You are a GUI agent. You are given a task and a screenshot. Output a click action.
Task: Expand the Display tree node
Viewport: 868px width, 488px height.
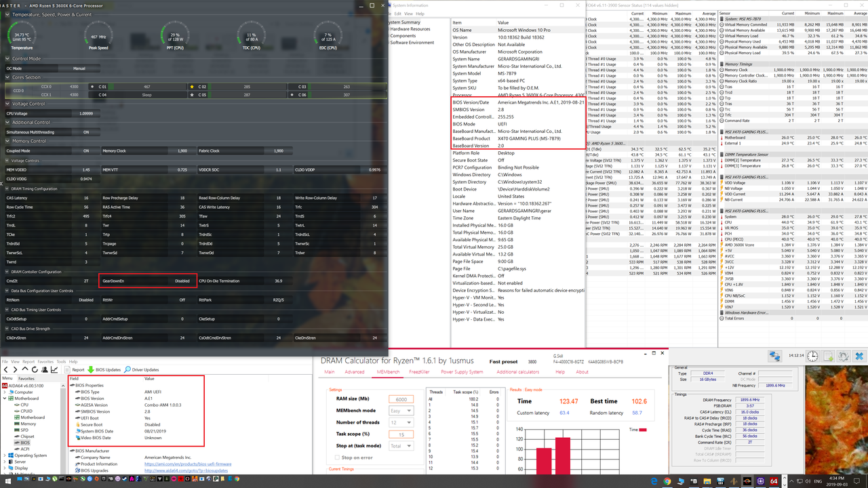pos(5,468)
